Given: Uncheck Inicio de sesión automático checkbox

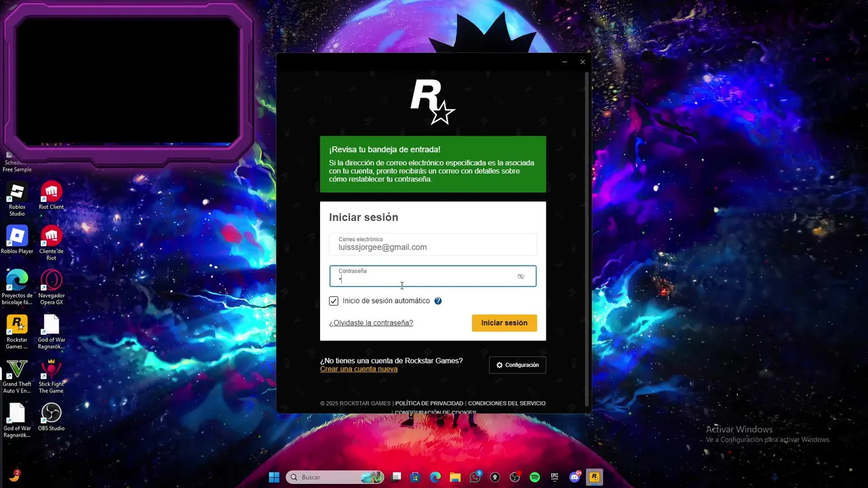Looking at the screenshot, I should [334, 301].
